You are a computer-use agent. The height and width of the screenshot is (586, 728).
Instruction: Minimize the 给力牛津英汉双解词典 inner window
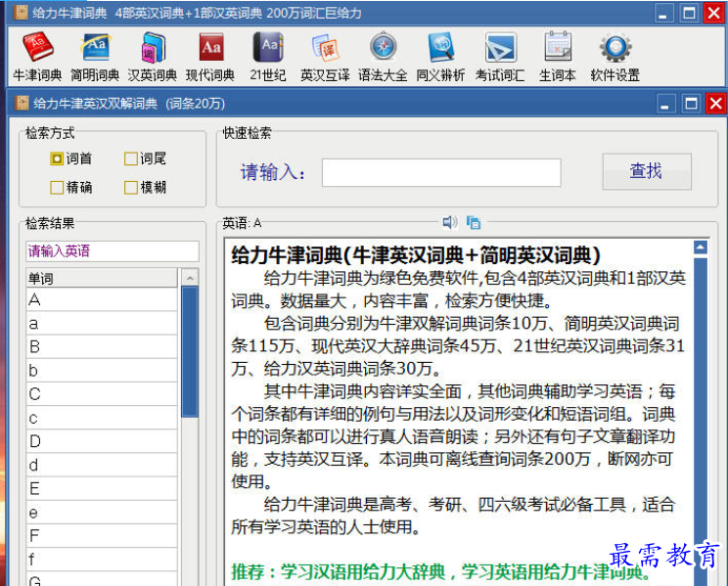[665, 103]
